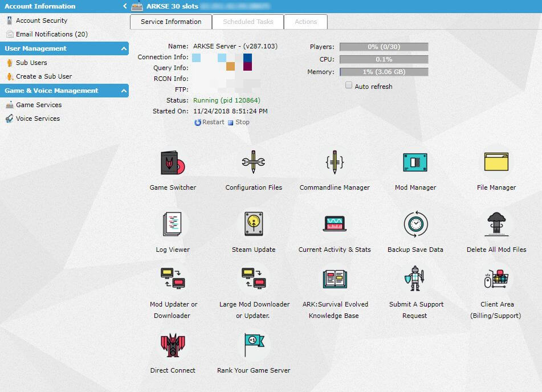Open the Mod Manager

(x=415, y=163)
